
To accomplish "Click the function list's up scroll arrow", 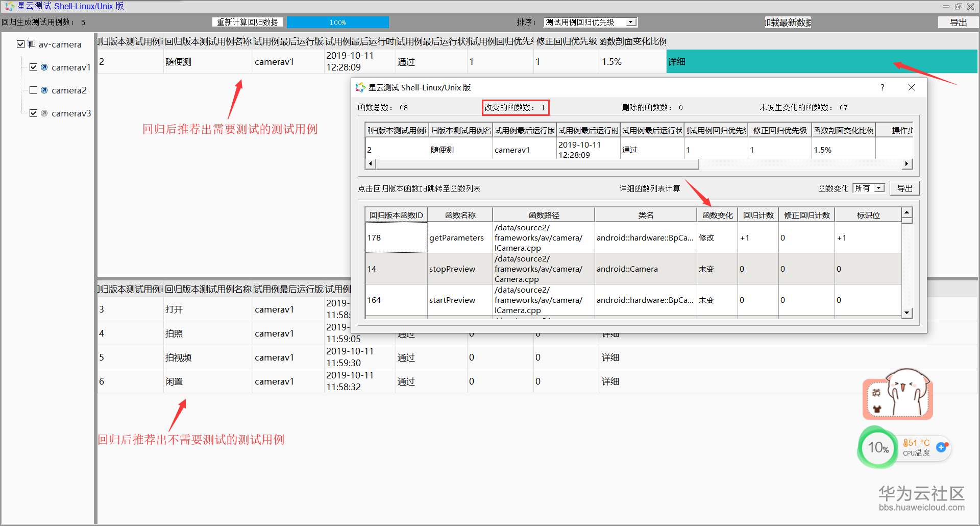I will [907, 212].
